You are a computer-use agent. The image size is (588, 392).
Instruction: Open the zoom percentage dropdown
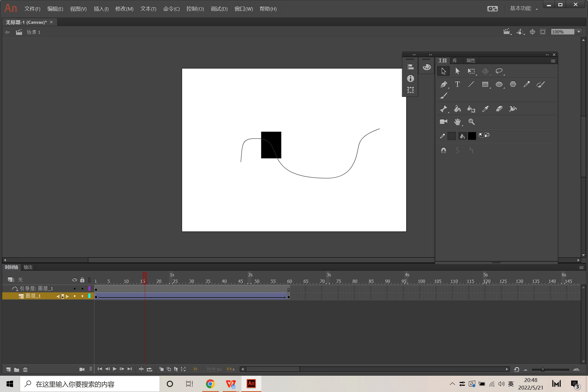[579, 32]
